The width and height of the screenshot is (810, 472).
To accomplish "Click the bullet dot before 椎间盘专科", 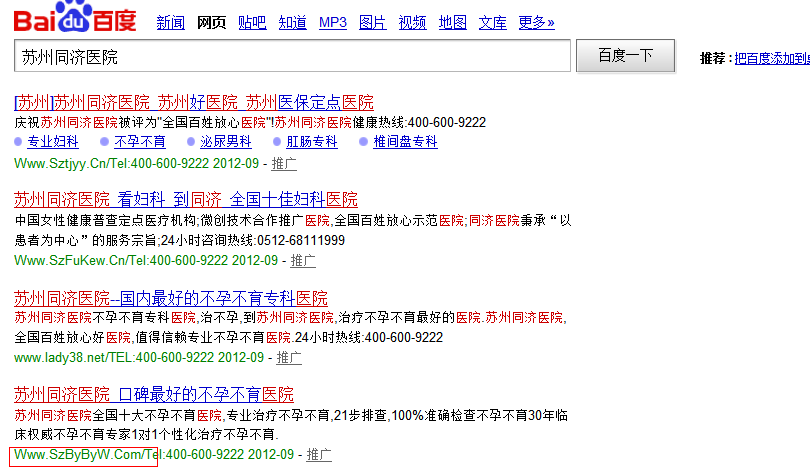I will click(363, 141).
